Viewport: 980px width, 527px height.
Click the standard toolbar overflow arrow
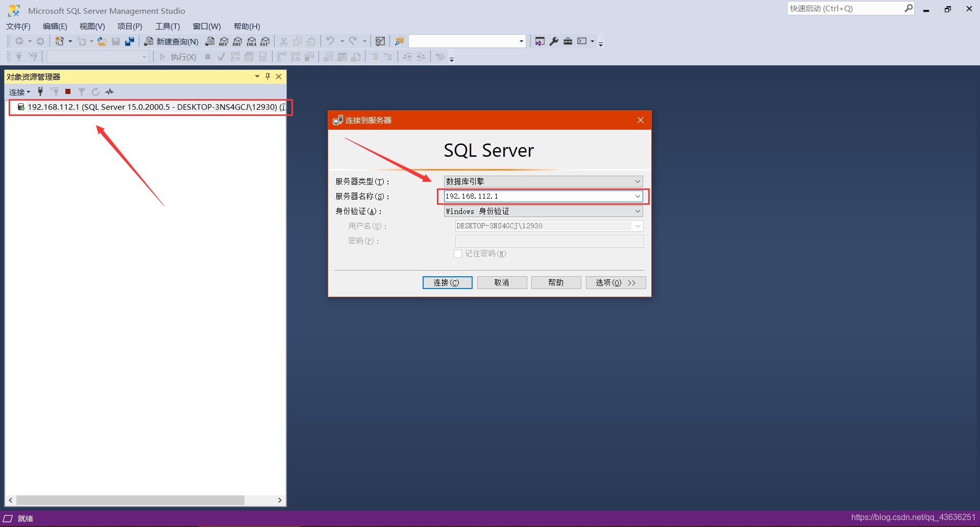(x=601, y=43)
